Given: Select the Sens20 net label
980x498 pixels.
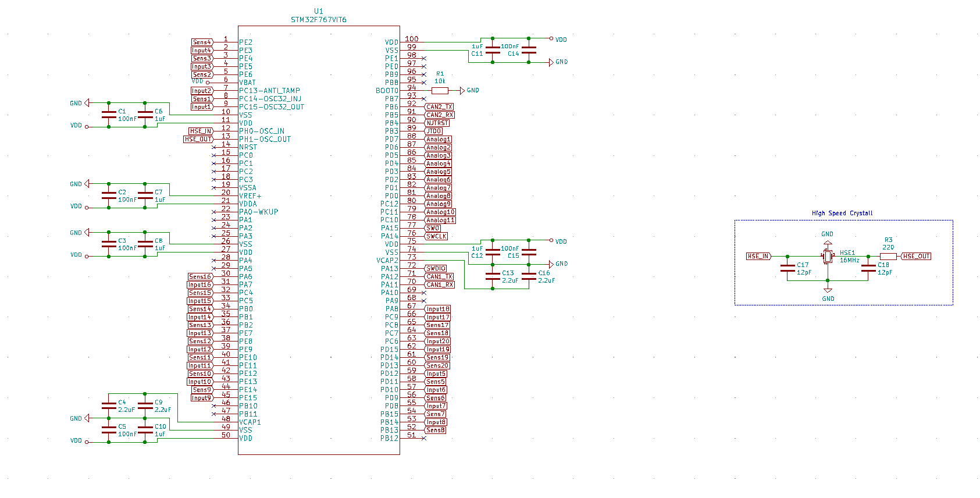Looking at the screenshot, I should click(437, 366).
